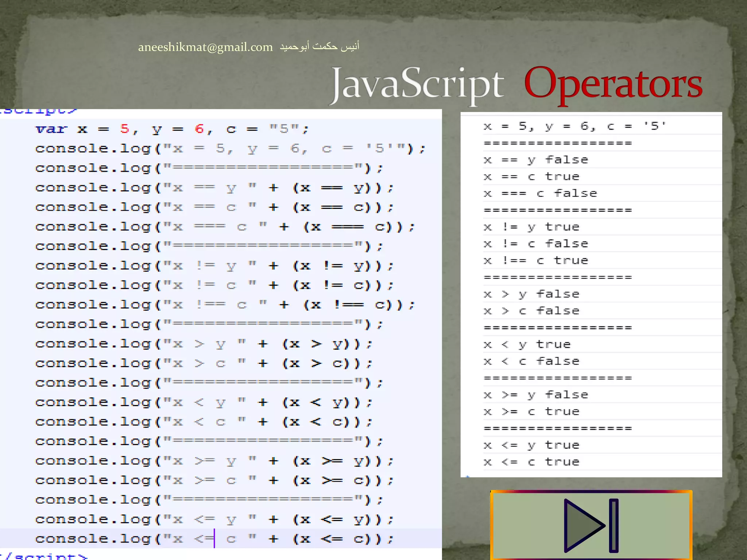This screenshot has height=560, width=747.
Task: Click the 'x > c false' output row
Action: tap(531, 311)
